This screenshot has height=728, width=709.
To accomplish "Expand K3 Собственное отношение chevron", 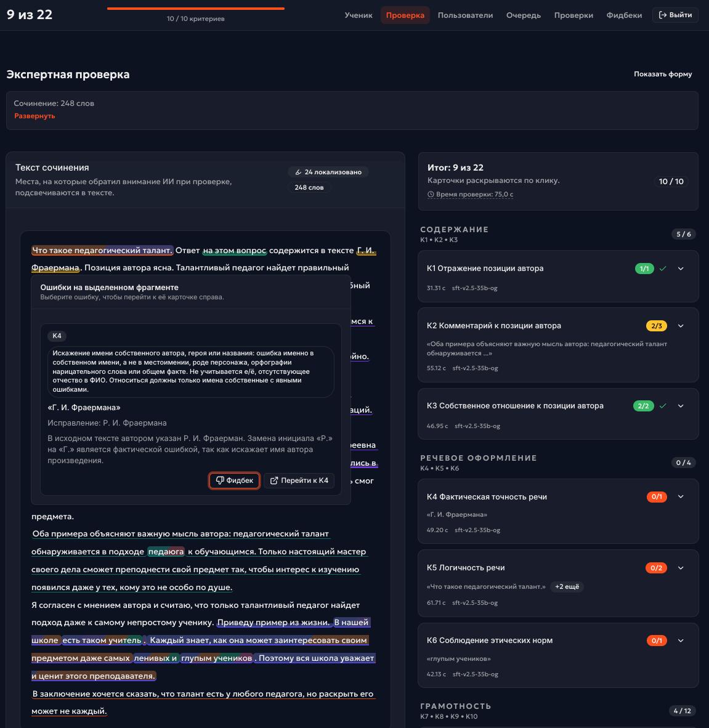I will (681, 406).
